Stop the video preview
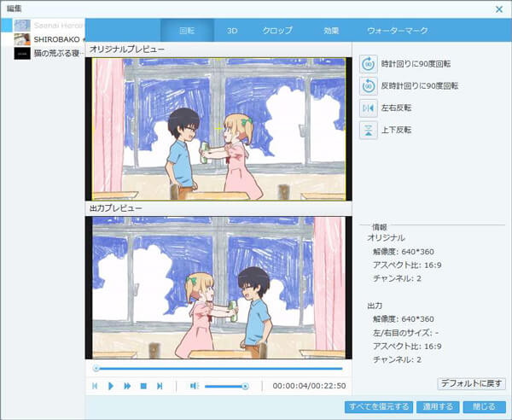 (143, 386)
